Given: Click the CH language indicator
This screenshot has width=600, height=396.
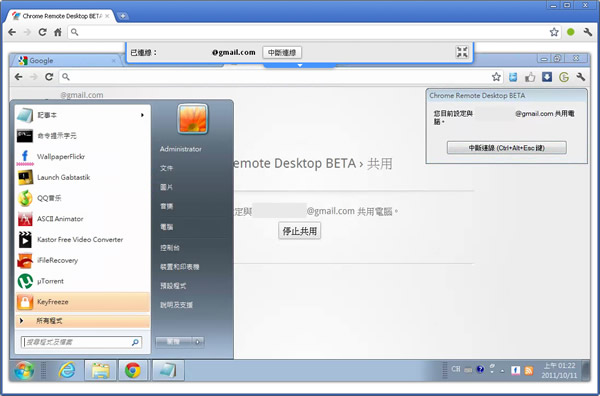Looking at the screenshot, I should tap(455, 369).
